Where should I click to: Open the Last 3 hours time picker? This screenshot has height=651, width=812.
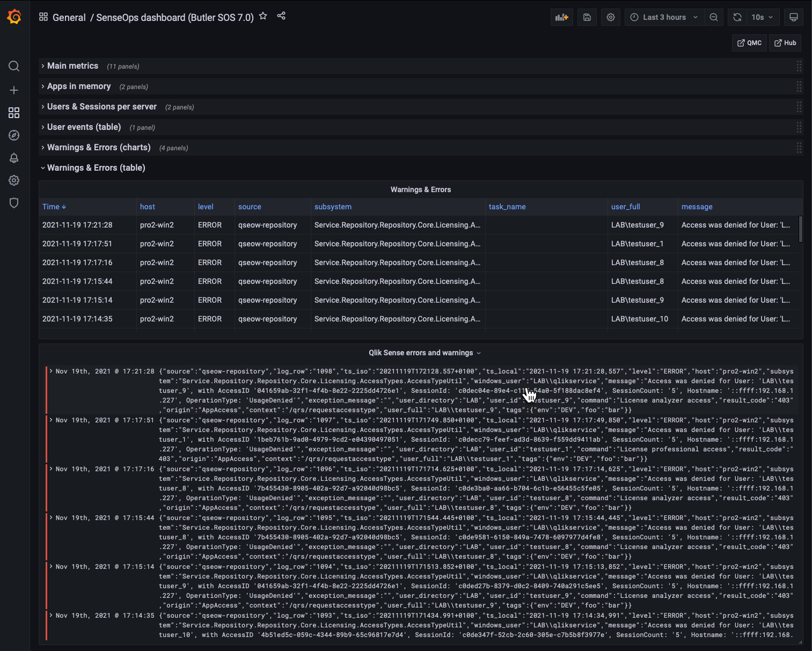(x=664, y=17)
